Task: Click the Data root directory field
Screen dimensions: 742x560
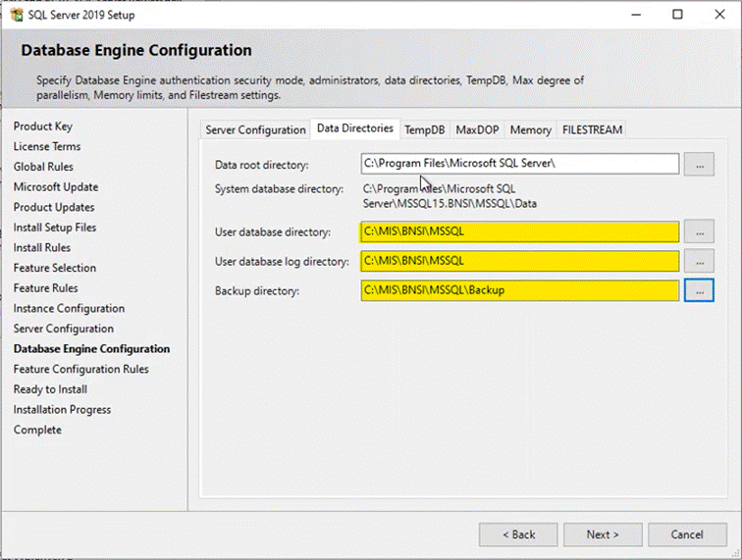Action: [519, 164]
